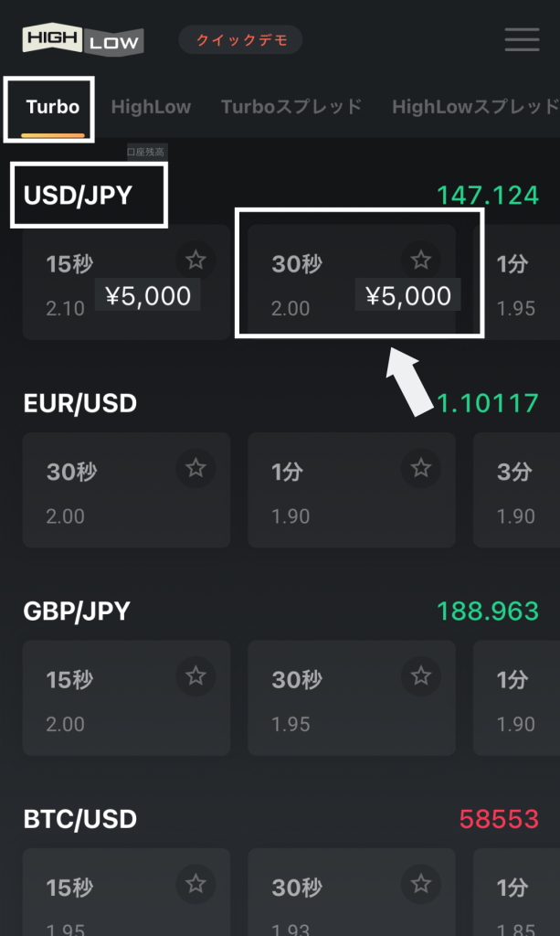Open the Turboスプレッド tab

[291, 107]
